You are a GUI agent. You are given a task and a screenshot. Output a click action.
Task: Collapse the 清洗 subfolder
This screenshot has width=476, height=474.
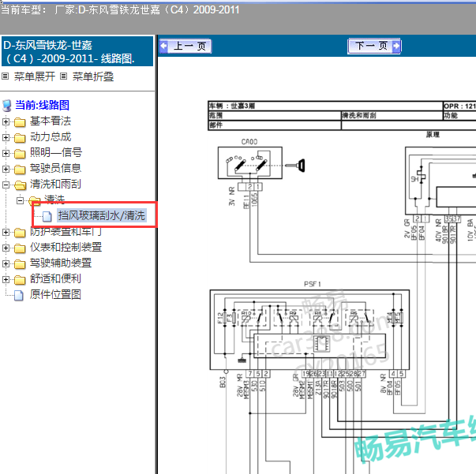pos(20,200)
